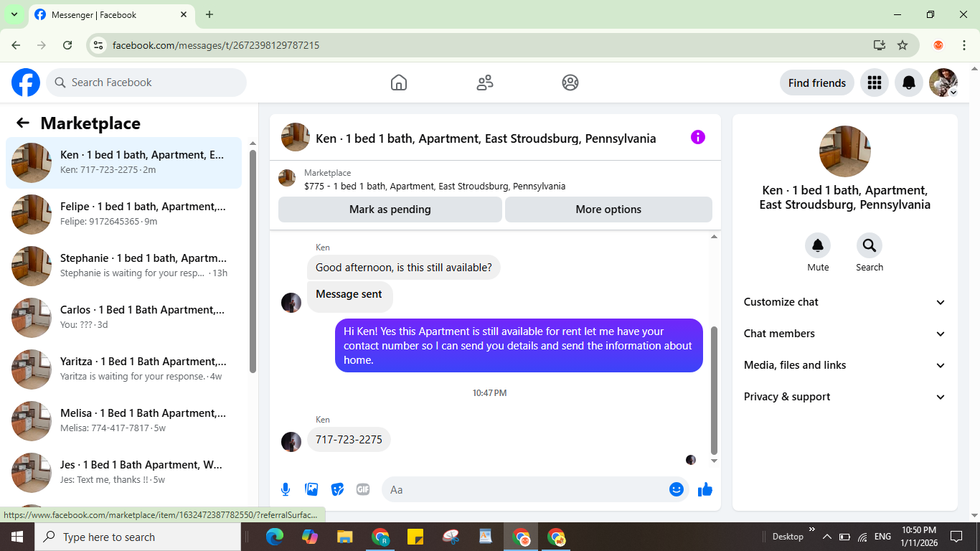Focus the Search Facebook field
Image resolution: width=980 pixels, height=551 pixels.
coord(146,83)
